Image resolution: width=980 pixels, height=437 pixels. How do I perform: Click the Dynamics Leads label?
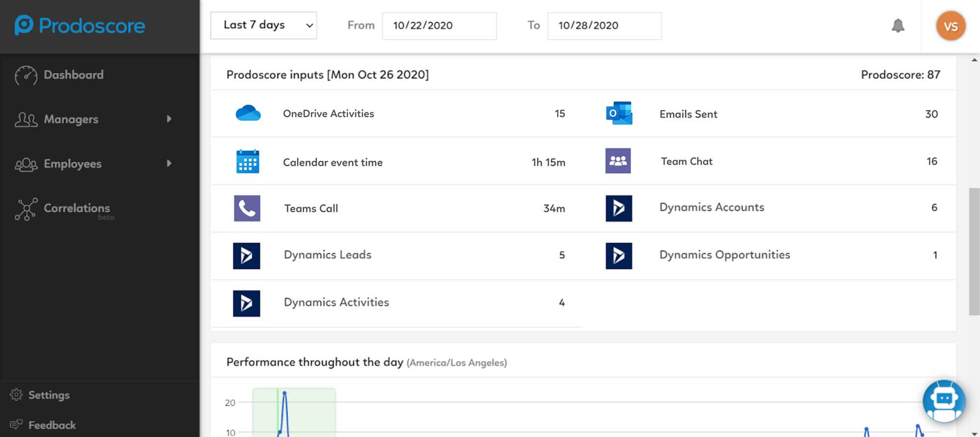click(327, 255)
